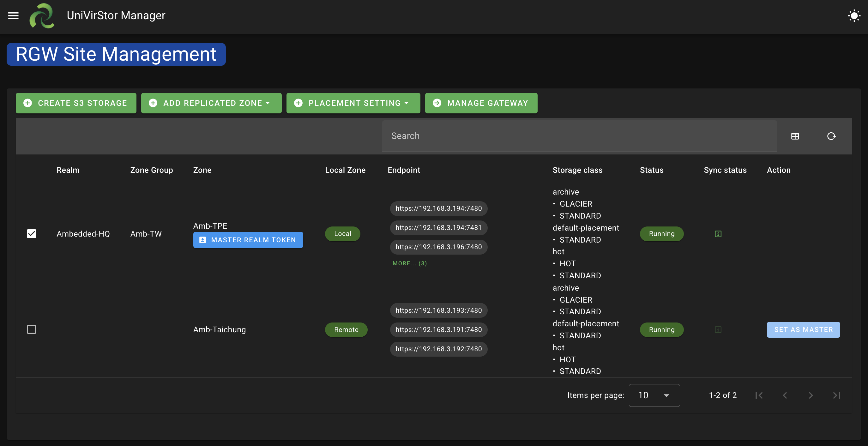868x446 pixels.
Task: Sort by Realm column header
Action: pyautogui.click(x=68, y=170)
